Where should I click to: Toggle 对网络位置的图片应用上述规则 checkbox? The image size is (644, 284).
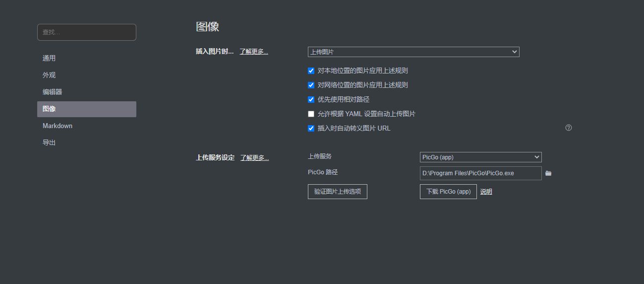pos(311,85)
